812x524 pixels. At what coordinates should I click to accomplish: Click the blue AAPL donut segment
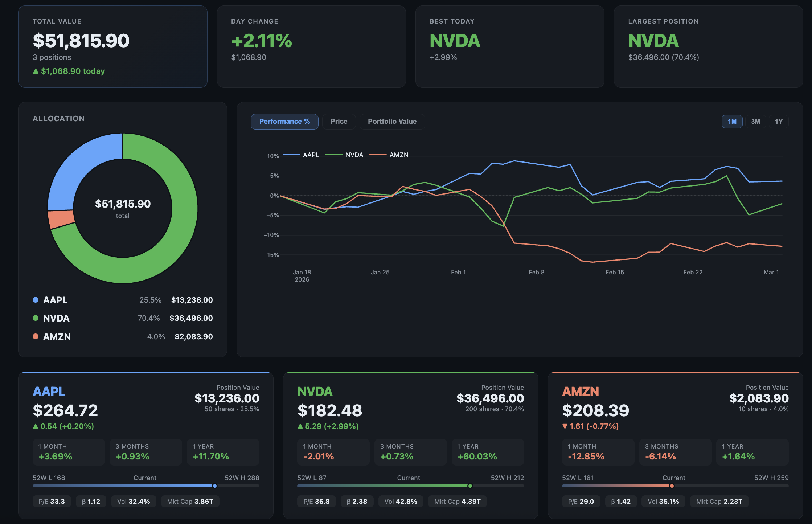pos(80,165)
